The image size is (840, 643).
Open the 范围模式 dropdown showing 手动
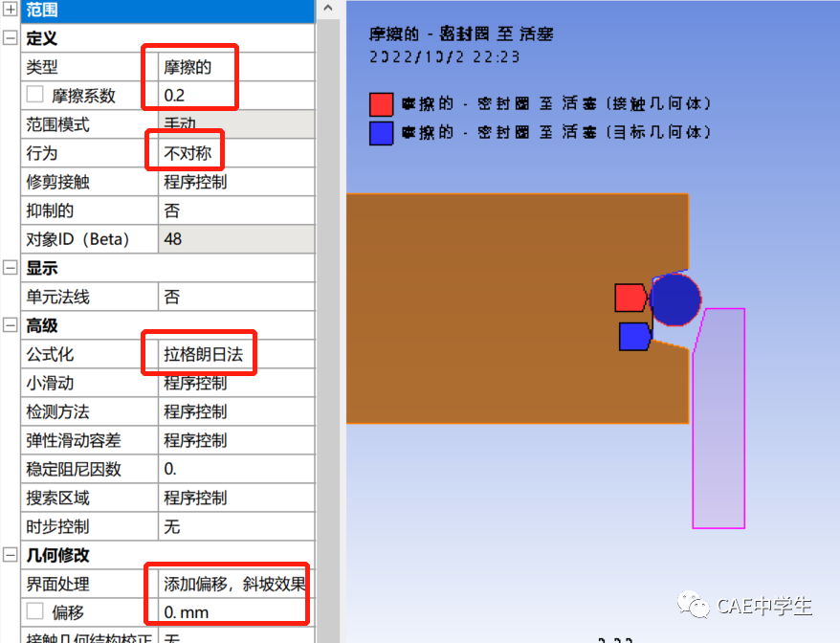201,123
